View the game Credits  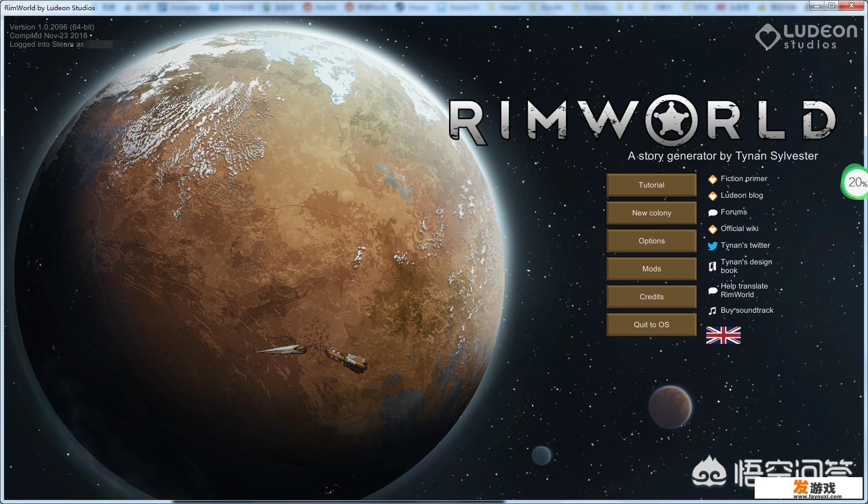652,297
